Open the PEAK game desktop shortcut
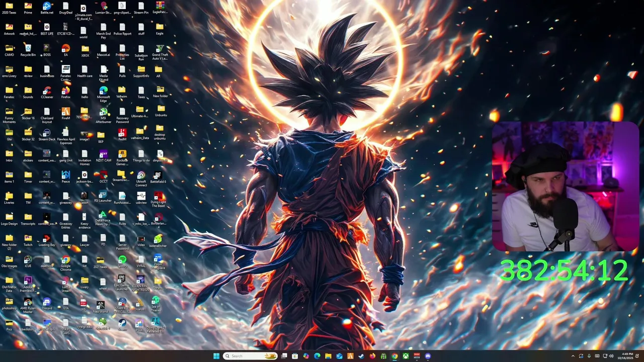Viewport: 644px width, 362px height. click(139, 325)
